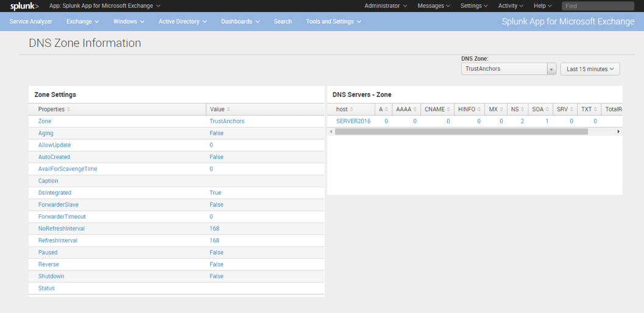Click the AllowUpdate property
Screen dimensions: 644x313
54,145
